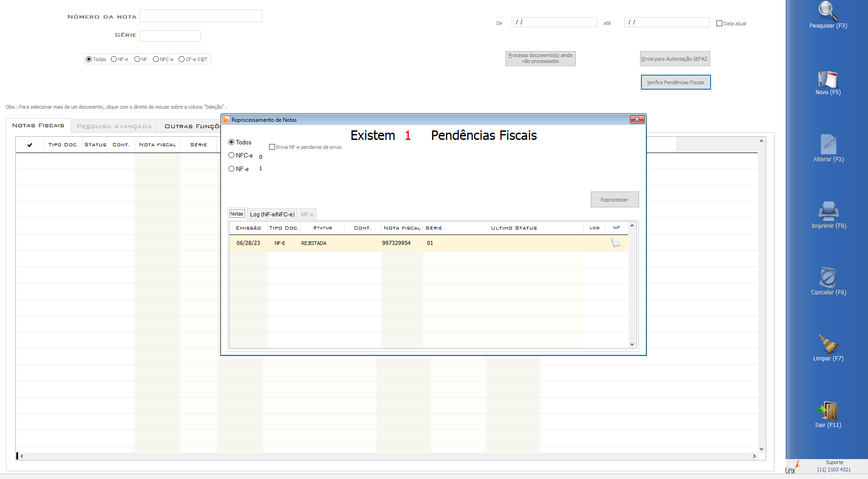Click main grid vertical scroll-down arrow
868x479 pixels.
click(x=762, y=449)
